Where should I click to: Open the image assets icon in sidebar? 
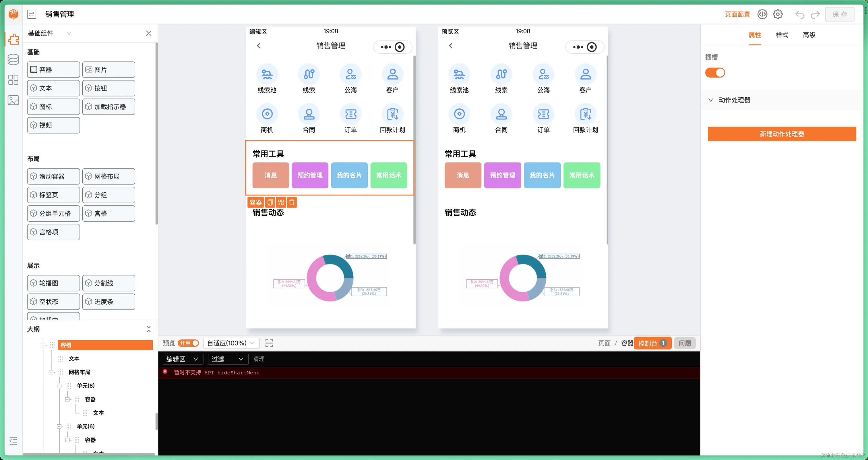(x=13, y=100)
